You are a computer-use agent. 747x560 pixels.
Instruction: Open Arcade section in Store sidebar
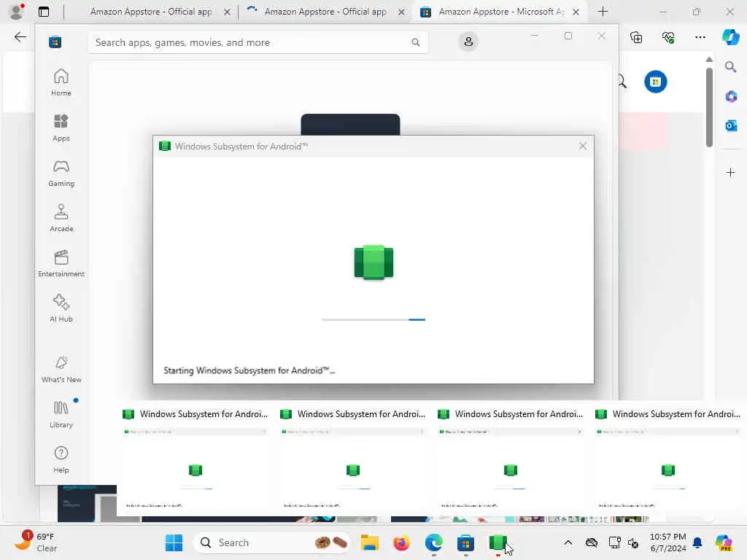[61, 219]
